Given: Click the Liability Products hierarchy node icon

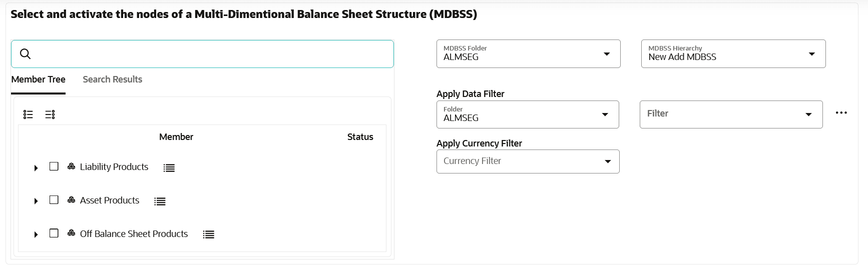Looking at the screenshot, I should tap(72, 166).
